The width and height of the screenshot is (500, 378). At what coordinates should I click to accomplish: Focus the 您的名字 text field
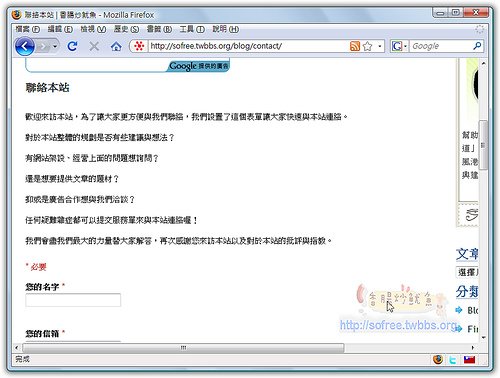tap(73, 300)
